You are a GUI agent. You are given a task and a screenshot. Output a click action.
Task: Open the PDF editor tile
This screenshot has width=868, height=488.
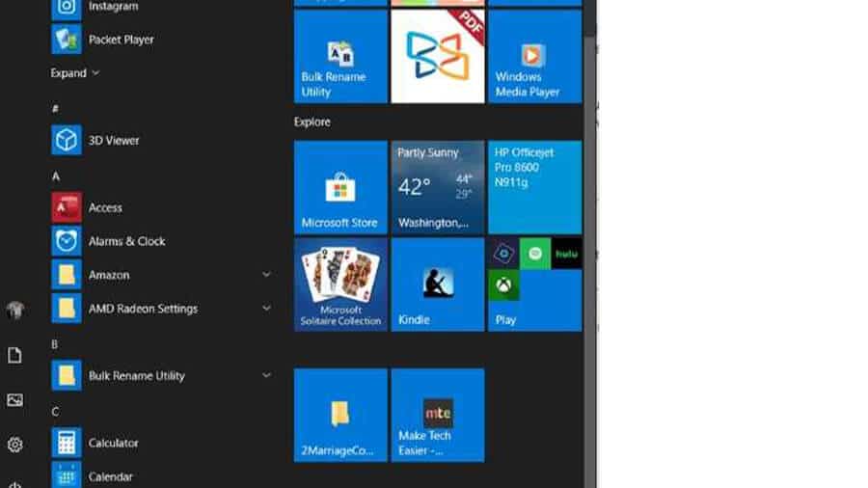point(438,57)
